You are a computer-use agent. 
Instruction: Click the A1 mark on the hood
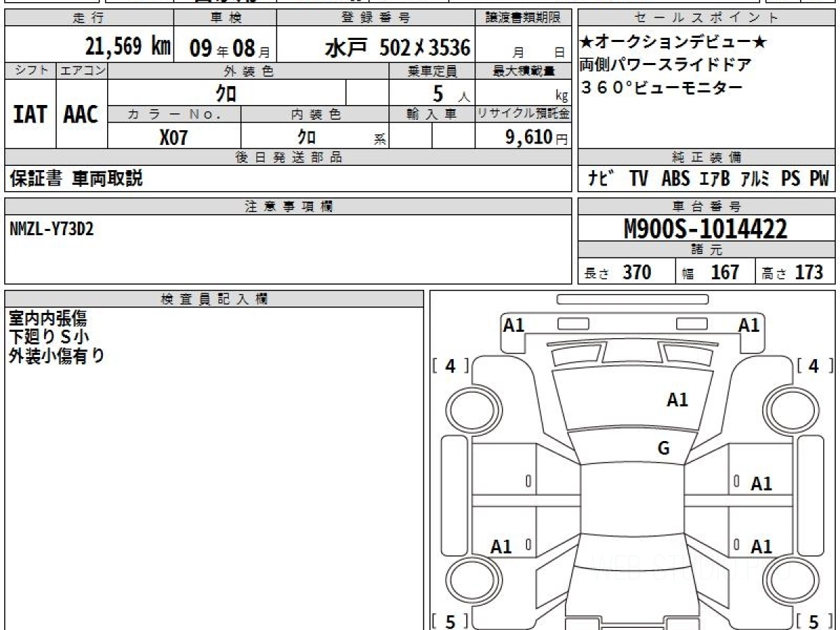[677, 400]
